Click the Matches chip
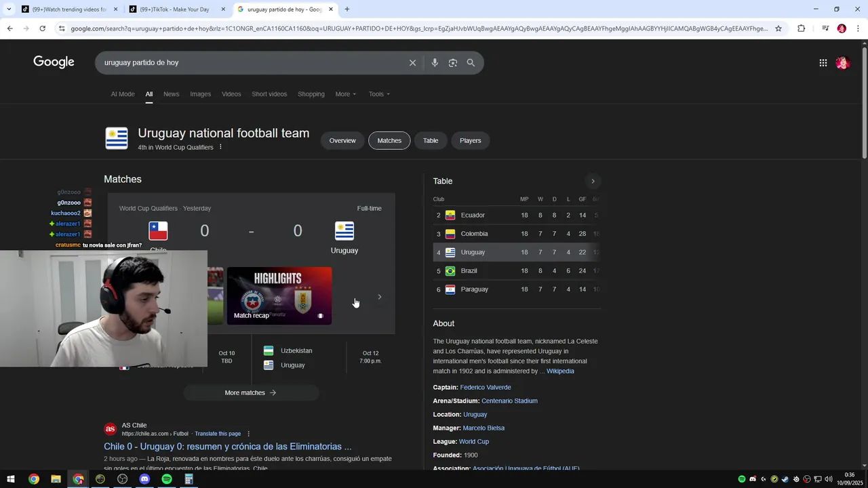 click(x=389, y=140)
